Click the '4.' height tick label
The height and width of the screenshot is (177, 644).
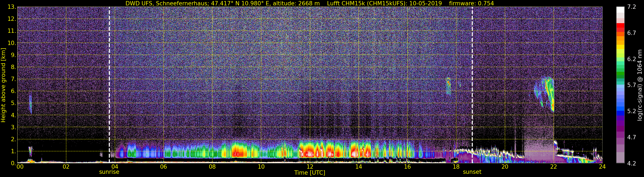coord(13,115)
